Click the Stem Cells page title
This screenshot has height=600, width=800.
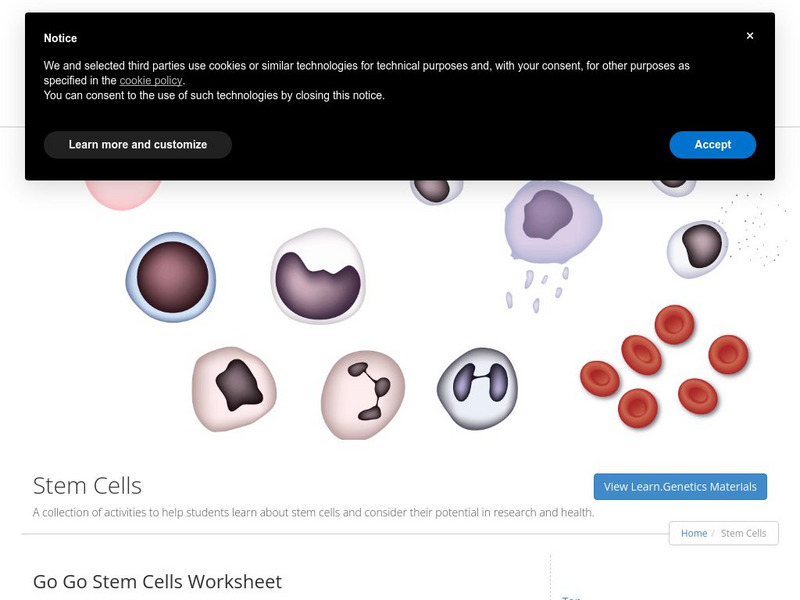point(88,486)
